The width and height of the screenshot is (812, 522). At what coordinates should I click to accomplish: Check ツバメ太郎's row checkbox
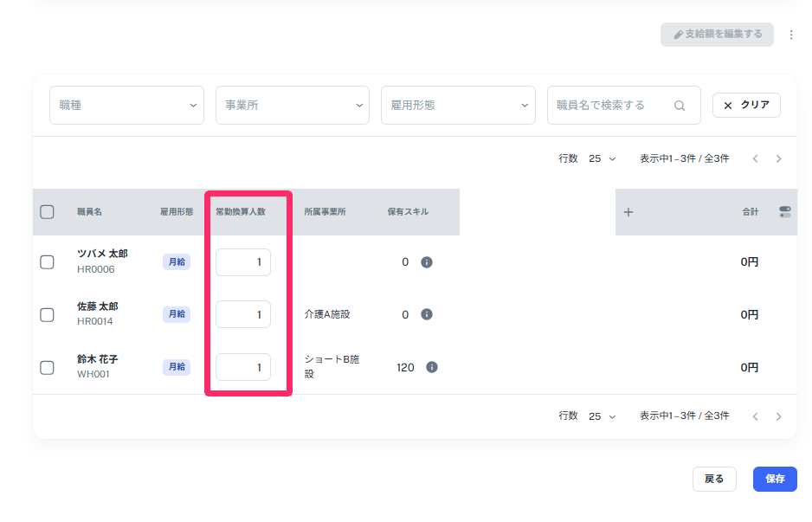(47, 261)
